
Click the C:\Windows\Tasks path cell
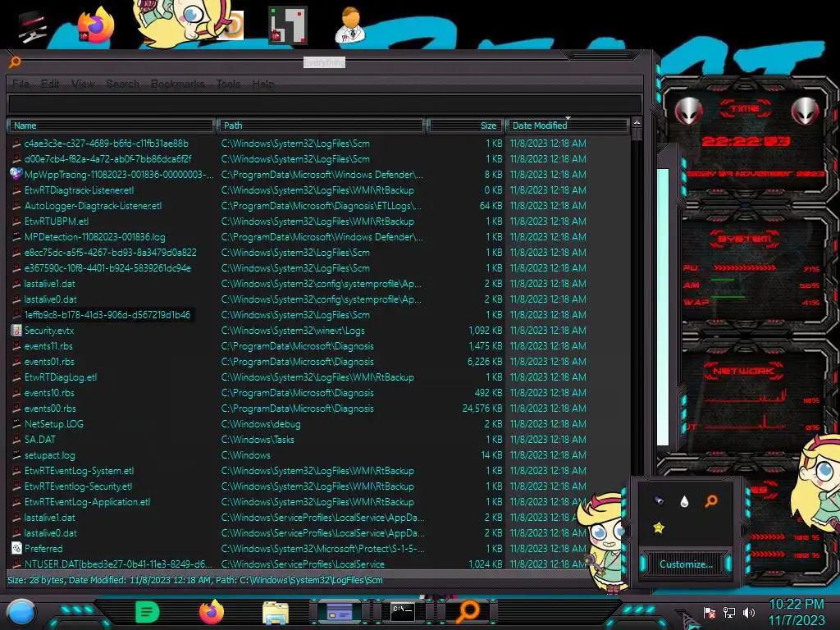(x=258, y=440)
